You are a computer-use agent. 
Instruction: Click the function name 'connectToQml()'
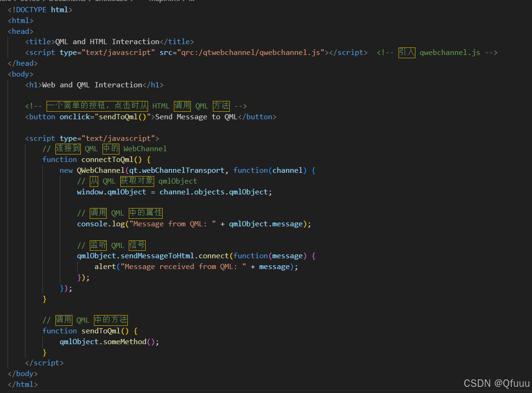(112, 160)
